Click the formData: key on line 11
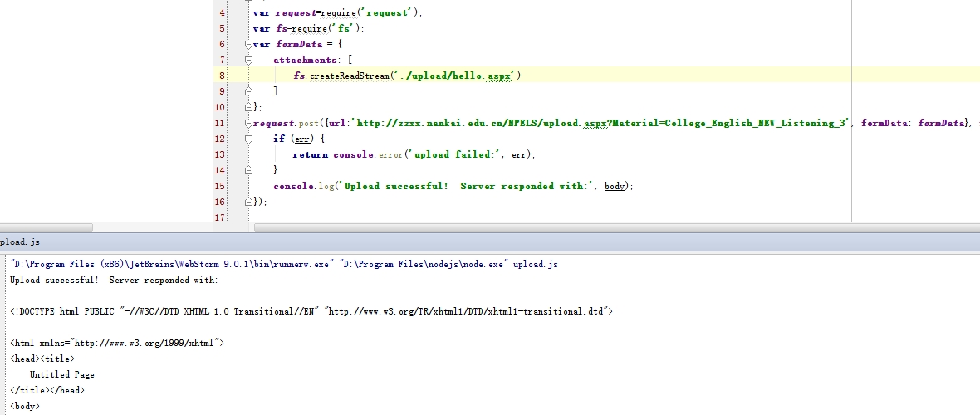Viewport: 980px width, 415px height. click(886, 123)
